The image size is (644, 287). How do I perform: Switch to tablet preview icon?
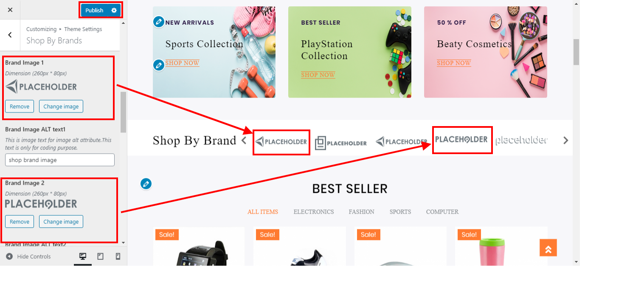click(101, 256)
